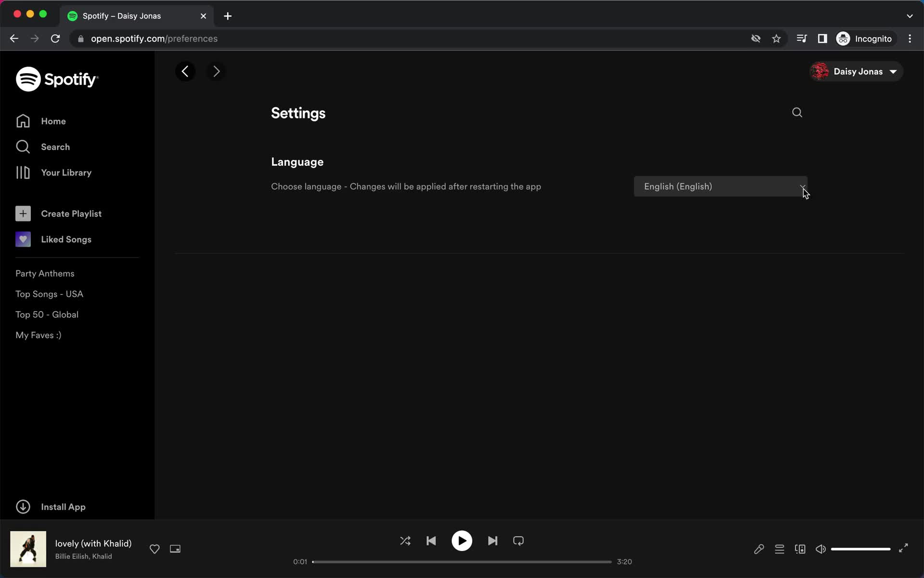Image resolution: width=924 pixels, height=578 pixels.
Task: Reload the browser page
Action: click(55, 39)
